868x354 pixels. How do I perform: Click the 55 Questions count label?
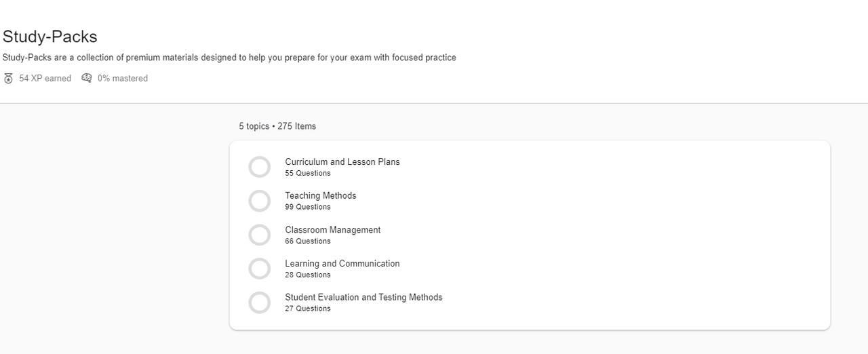click(308, 174)
